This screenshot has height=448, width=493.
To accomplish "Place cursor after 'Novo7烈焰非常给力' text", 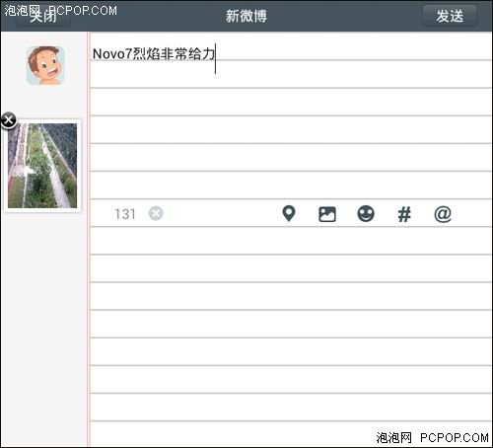I will pyautogui.click(x=216, y=54).
